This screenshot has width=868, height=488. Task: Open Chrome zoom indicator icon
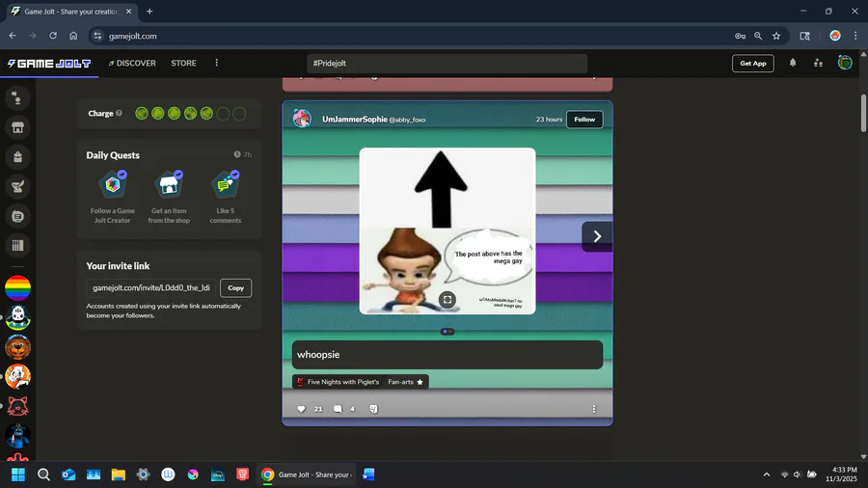(758, 36)
